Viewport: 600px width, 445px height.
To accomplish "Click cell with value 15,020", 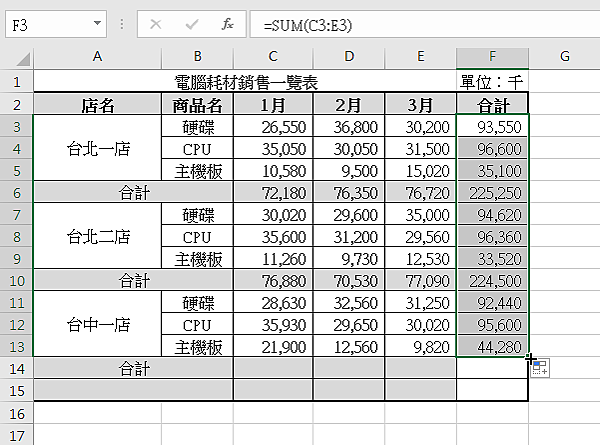I will pyautogui.click(x=420, y=170).
